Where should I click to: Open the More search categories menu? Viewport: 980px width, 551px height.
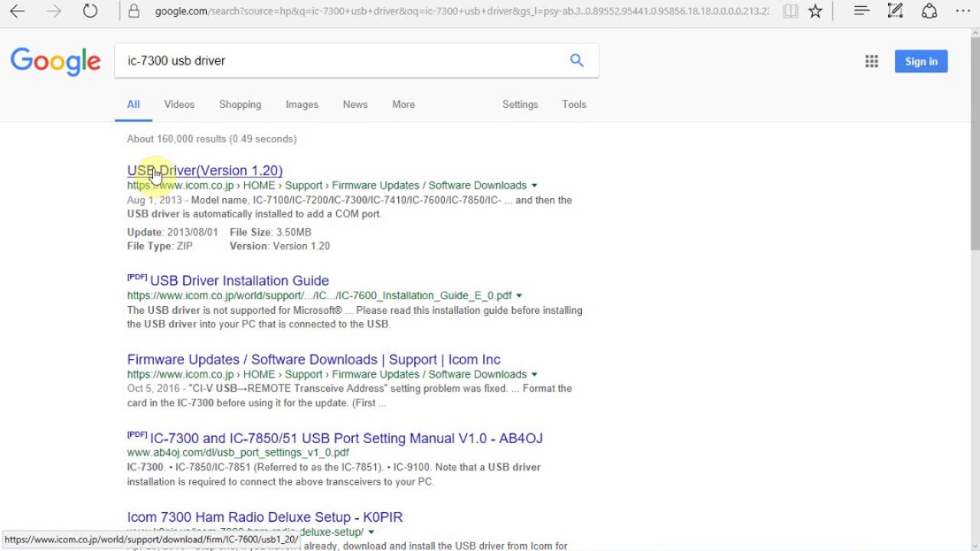click(x=403, y=104)
